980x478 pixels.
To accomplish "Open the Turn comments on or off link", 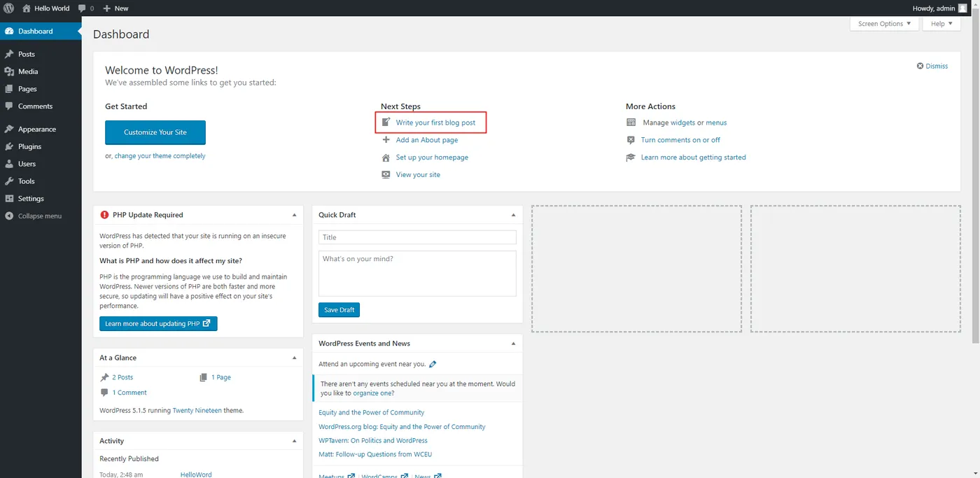I will 680,140.
